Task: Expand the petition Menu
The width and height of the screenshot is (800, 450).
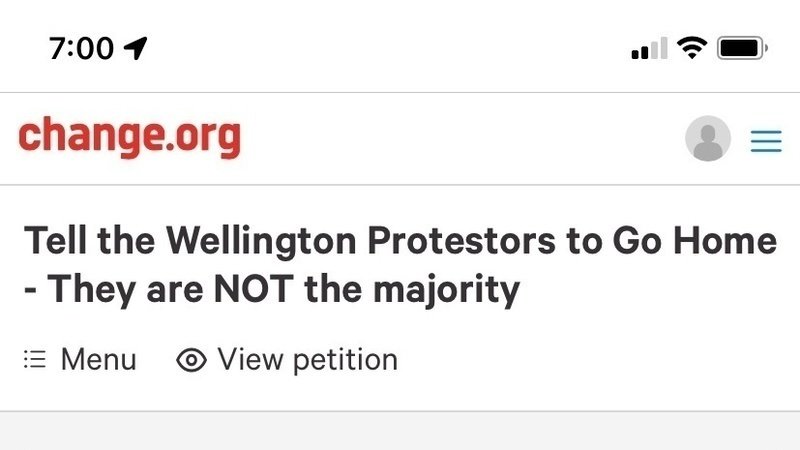Action: coord(98,360)
